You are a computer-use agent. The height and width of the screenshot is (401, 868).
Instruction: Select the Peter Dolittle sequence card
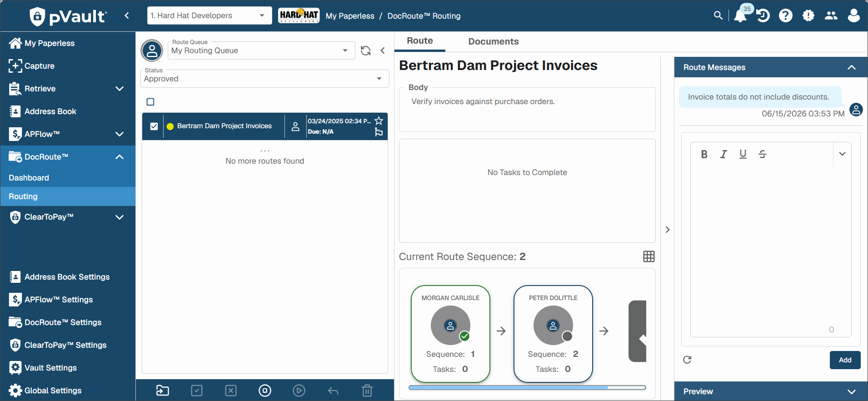point(553,334)
